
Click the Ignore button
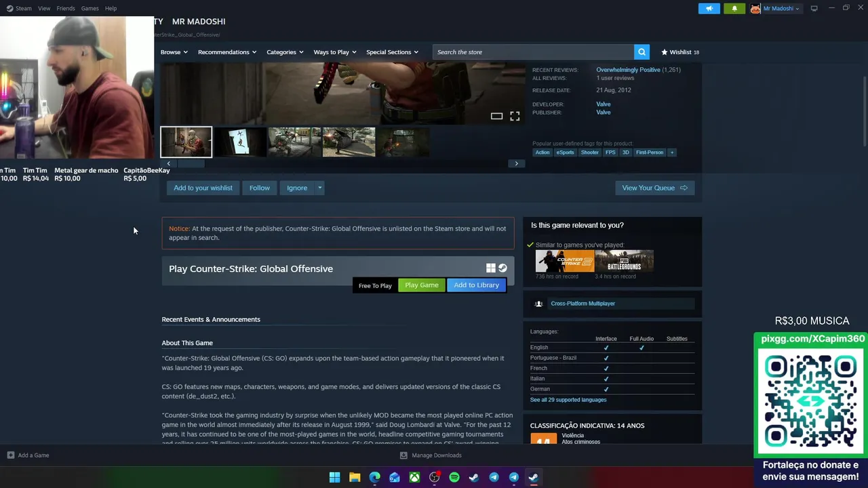[x=297, y=188]
